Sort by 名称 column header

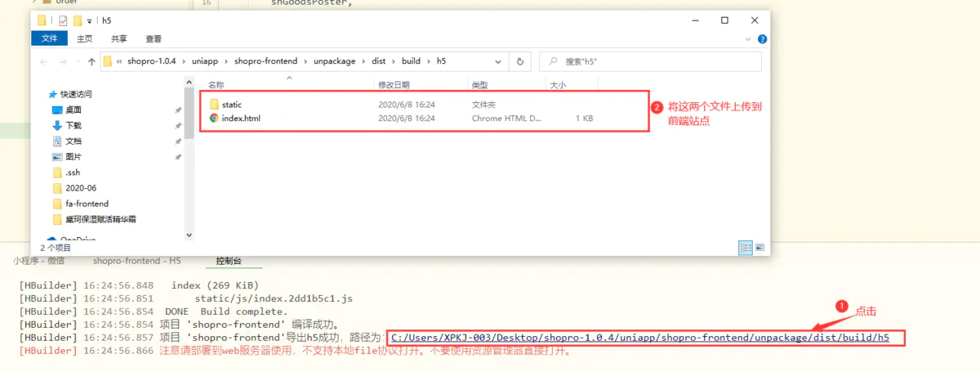(x=216, y=84)
